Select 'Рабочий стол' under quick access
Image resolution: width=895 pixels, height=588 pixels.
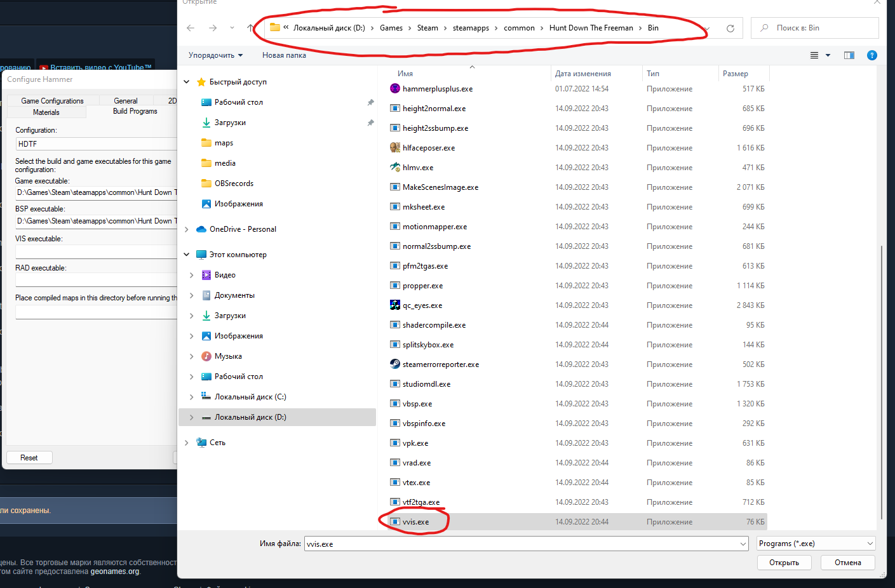point(238,102)
